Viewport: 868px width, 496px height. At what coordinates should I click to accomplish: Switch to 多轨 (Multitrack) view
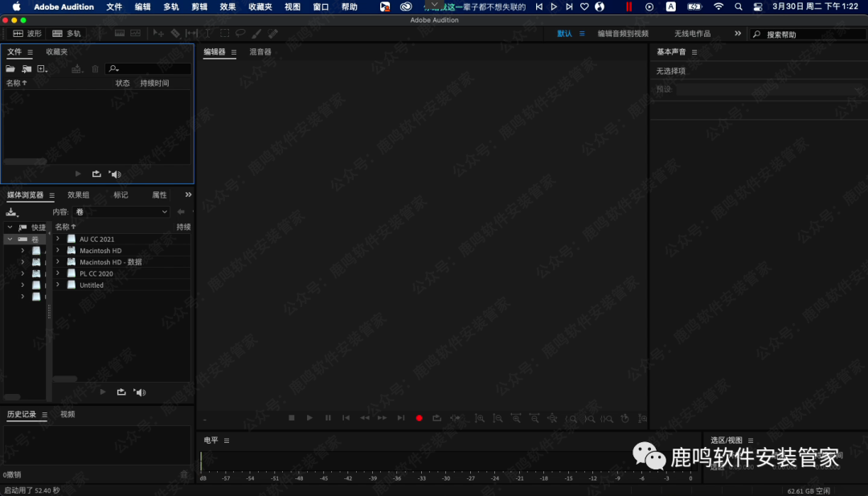68,34
